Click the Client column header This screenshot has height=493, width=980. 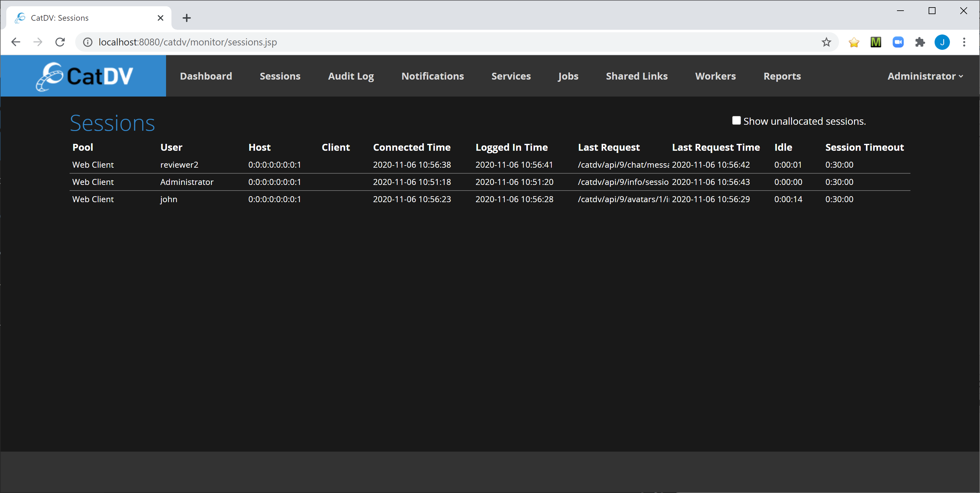(x=336, y=147)
